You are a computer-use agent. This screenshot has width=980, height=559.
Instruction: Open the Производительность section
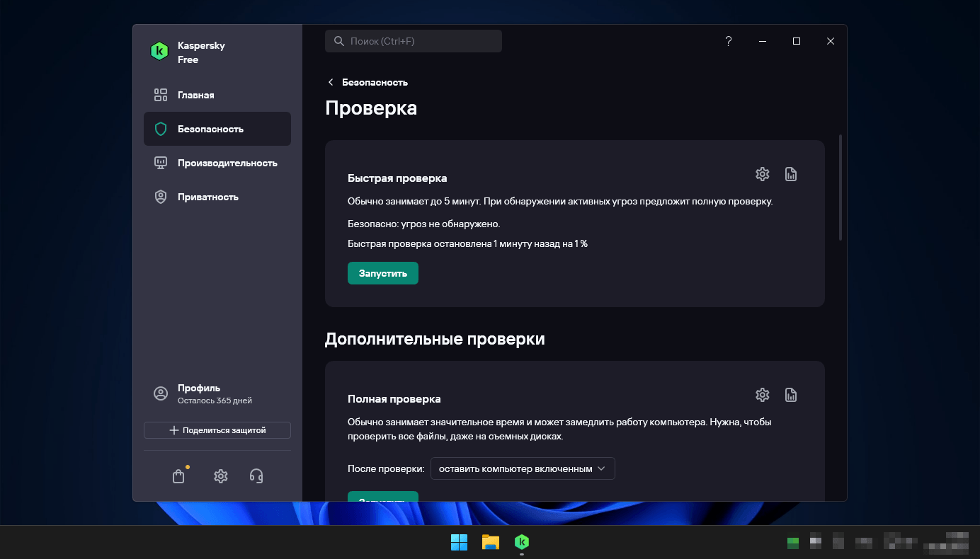(x=217, y=163)
